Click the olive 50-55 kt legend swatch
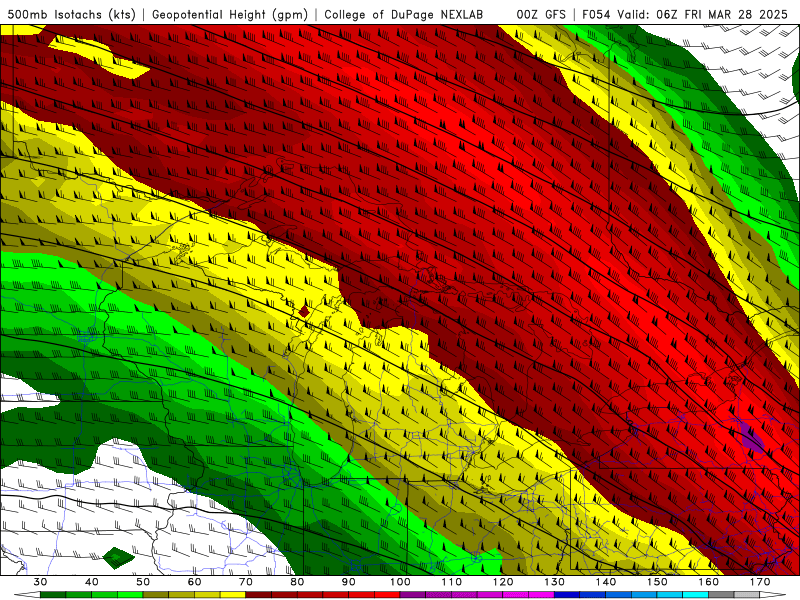Screen dimensions: 800x600 (156, 595)
